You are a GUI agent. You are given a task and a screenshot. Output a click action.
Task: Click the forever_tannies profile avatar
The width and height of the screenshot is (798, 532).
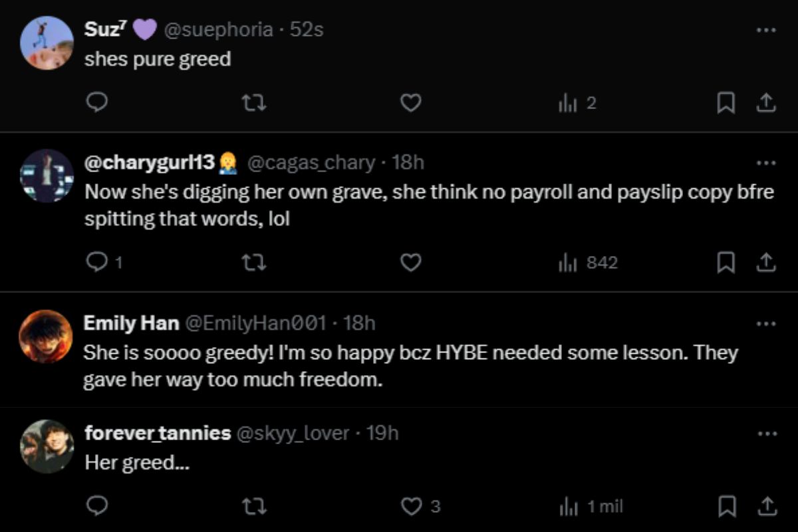coord(47,446)
